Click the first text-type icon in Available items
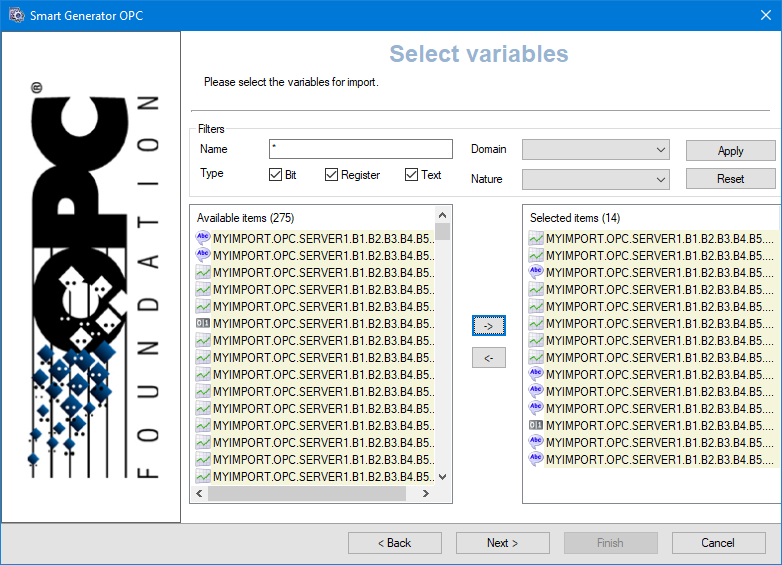Screen dimensions: 782x565 point(203,238)
